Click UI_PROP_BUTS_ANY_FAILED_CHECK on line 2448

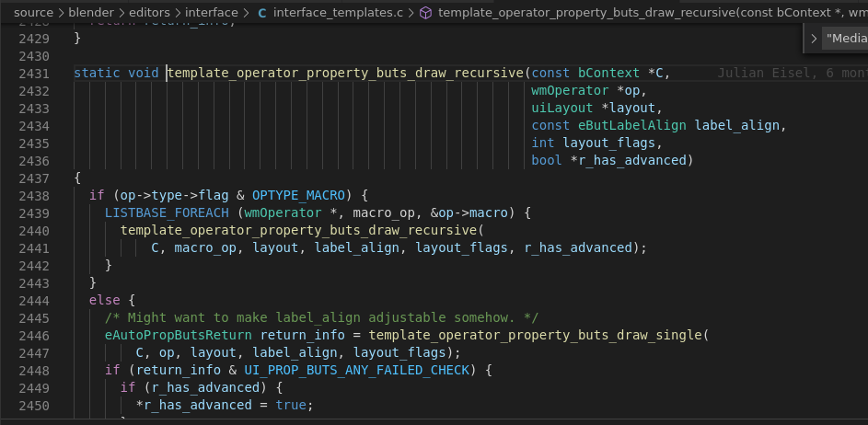tap(356, 370)
